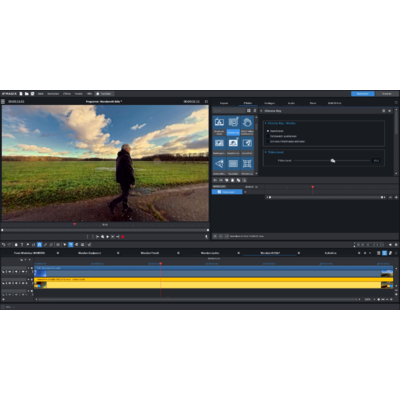This screenshot has width=400, height=400.
Task: Click the Video-Level slider handle
Action: [x=333, y=161]
